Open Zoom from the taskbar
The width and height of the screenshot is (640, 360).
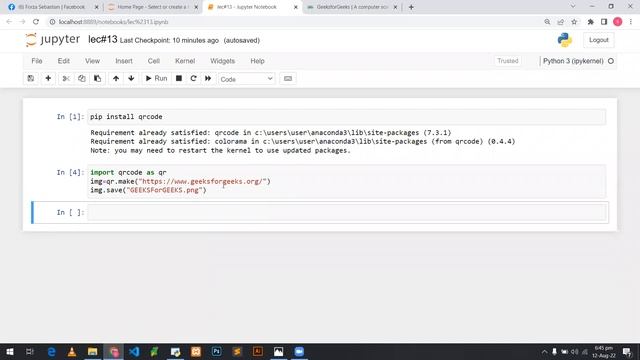(x=299, y=351)
